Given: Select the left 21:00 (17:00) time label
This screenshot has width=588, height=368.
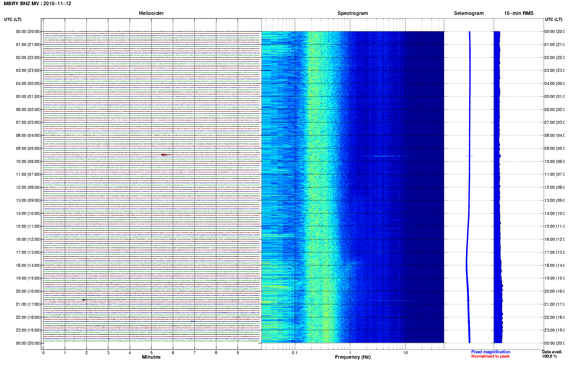Looking at the screenshot, I should point(28,304).
